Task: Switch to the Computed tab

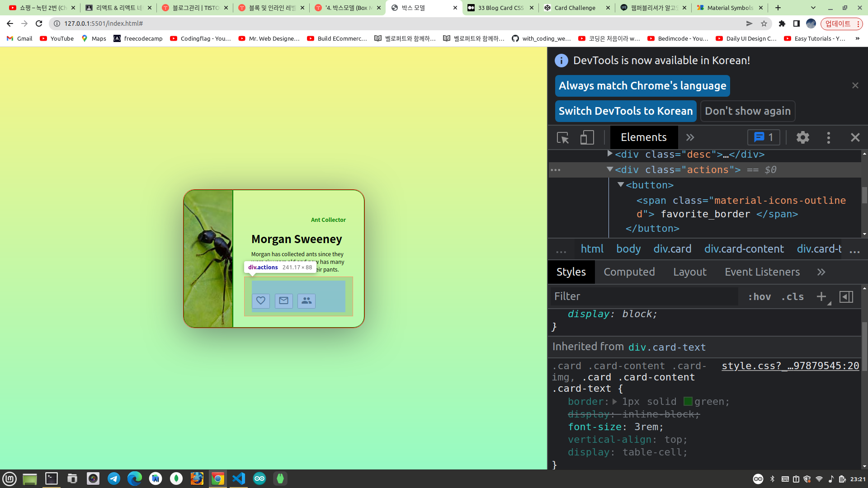Action: coord(629,272)
